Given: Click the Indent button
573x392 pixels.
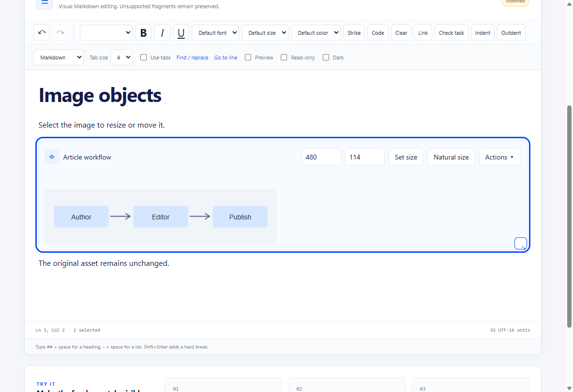Looking at the screenshot, I should tap(483, 32).
